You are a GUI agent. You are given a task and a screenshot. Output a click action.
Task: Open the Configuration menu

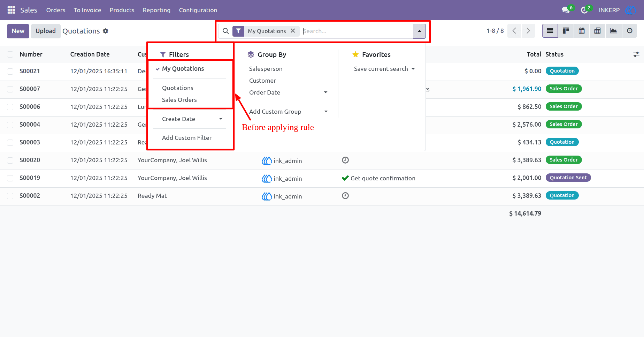198,10
